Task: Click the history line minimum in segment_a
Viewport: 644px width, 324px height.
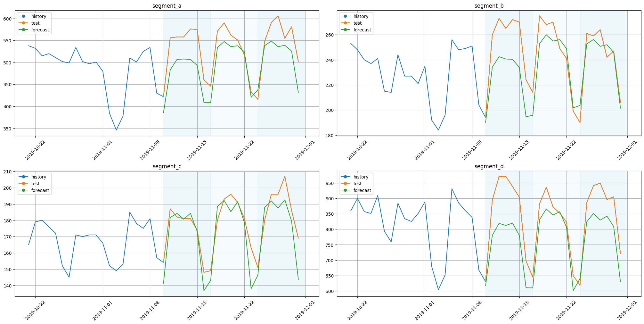Action: (116, 130)
